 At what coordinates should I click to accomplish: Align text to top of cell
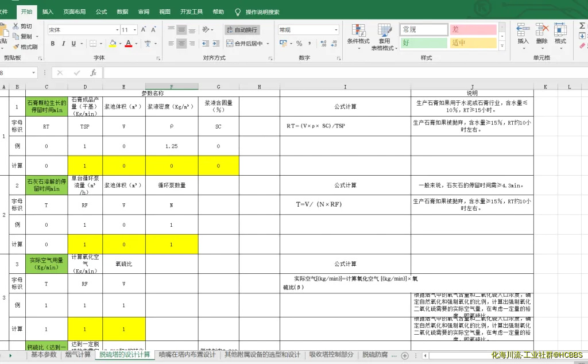pos(171,30)
